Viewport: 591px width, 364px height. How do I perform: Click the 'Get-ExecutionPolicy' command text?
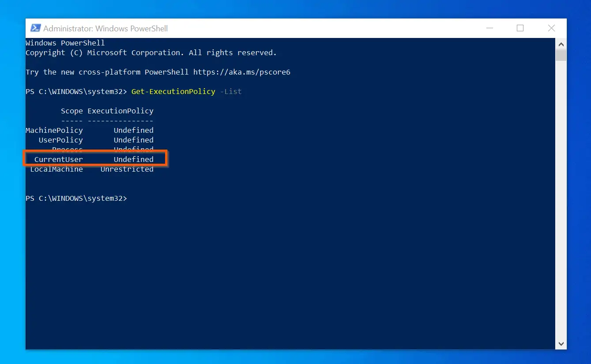tap(173, 91)
